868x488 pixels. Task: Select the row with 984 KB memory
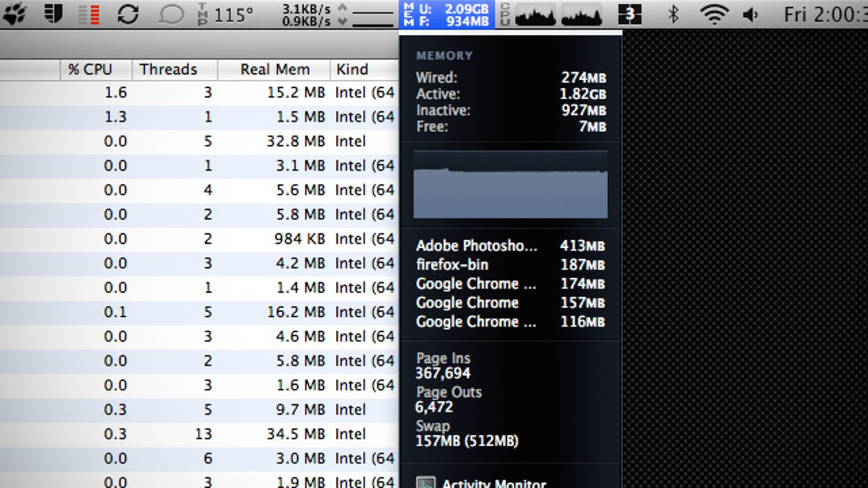[x=199, y=239]
